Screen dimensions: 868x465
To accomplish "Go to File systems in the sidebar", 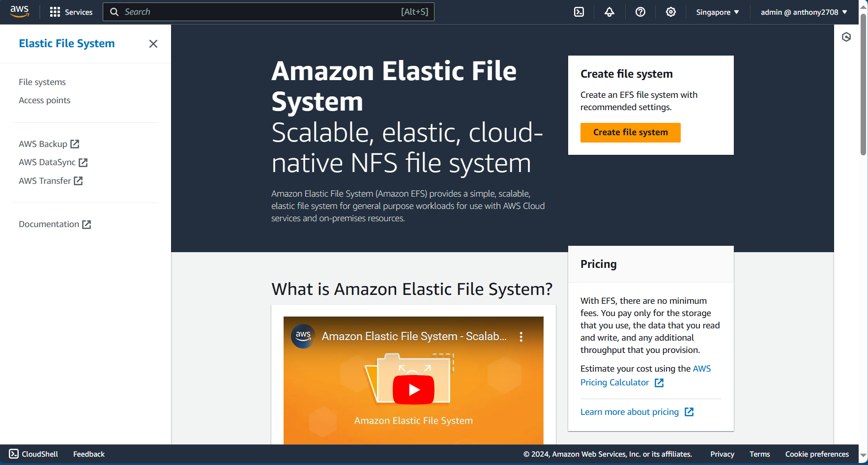I will coord(42,82).
